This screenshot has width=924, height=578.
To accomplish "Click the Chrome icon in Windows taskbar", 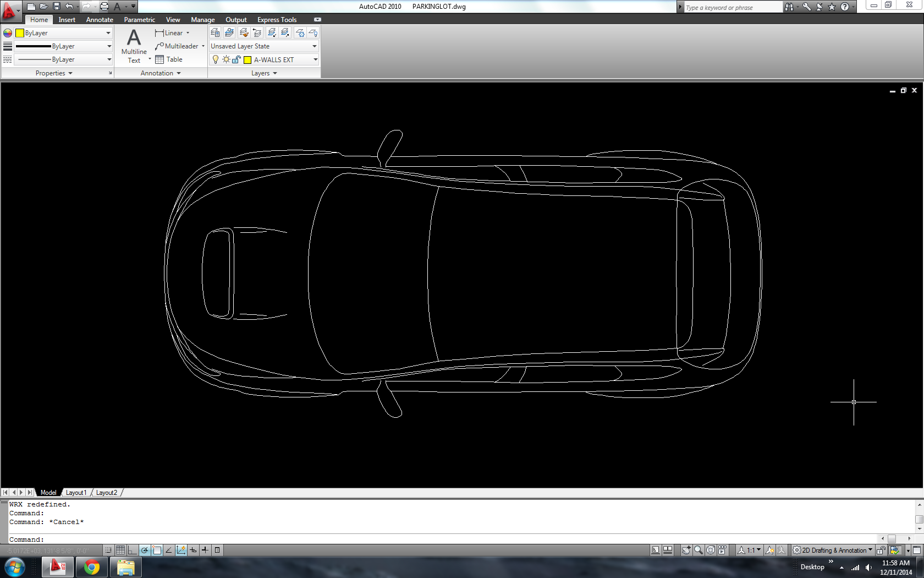I will click(92, 567).
